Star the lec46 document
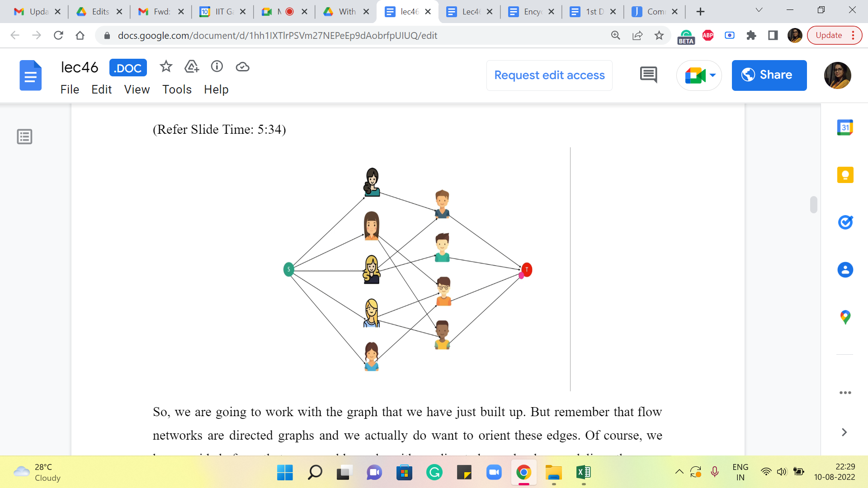This screenshot has width=868, height=488. click(x=166, y=67)
